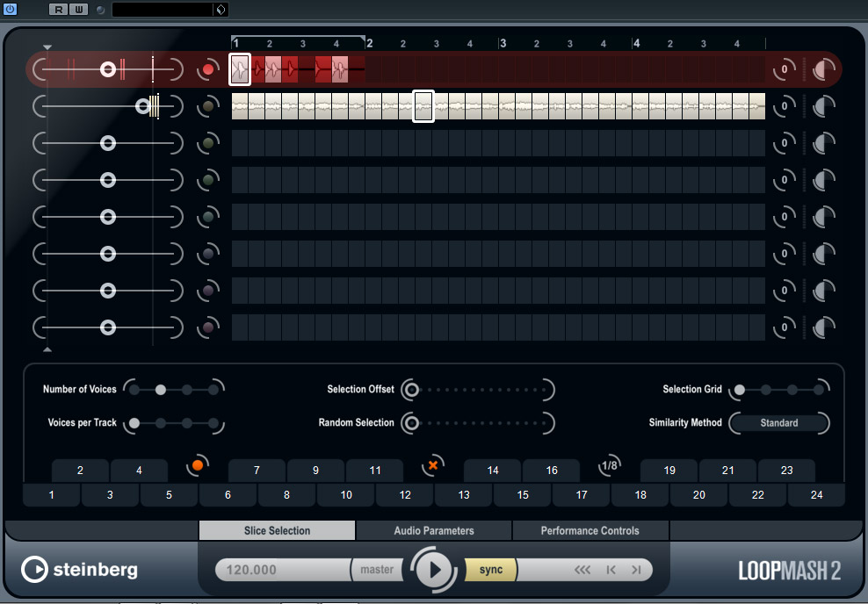Select first position of Voices per Track
The image size is (868, 604).
coord(134,424)
